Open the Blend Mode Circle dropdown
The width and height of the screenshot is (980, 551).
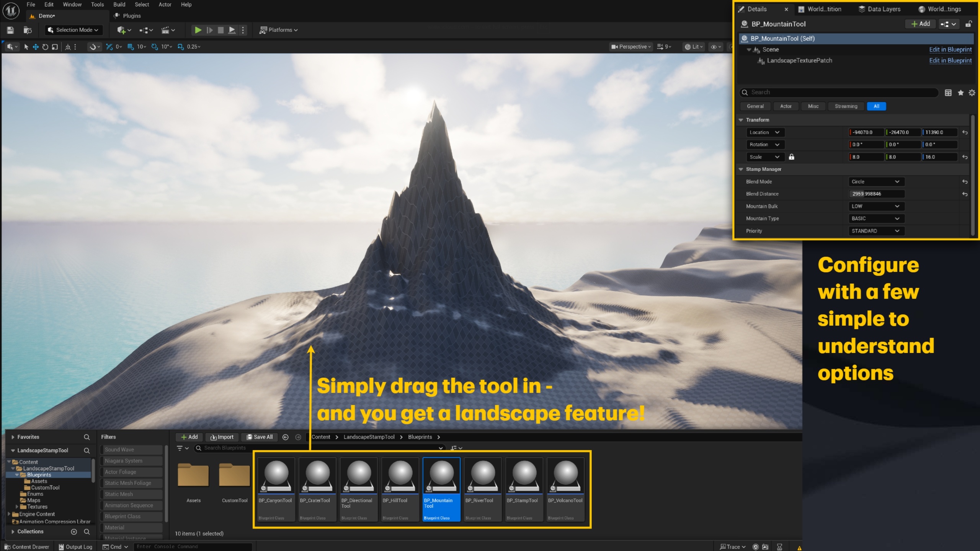pos(876,182)
